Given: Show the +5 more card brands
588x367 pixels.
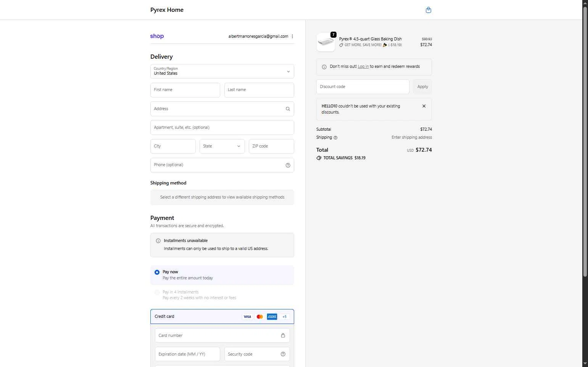Looking at the screenshot, I should click(x=284, y=317).
